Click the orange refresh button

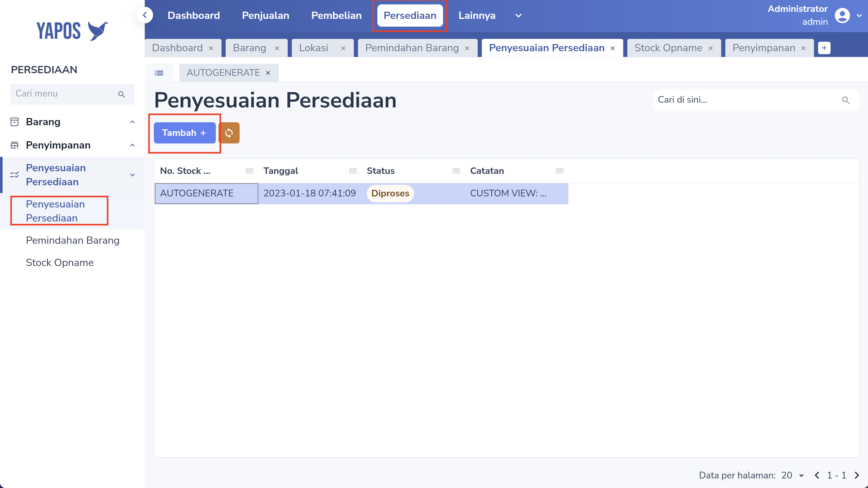pos(229,133)
